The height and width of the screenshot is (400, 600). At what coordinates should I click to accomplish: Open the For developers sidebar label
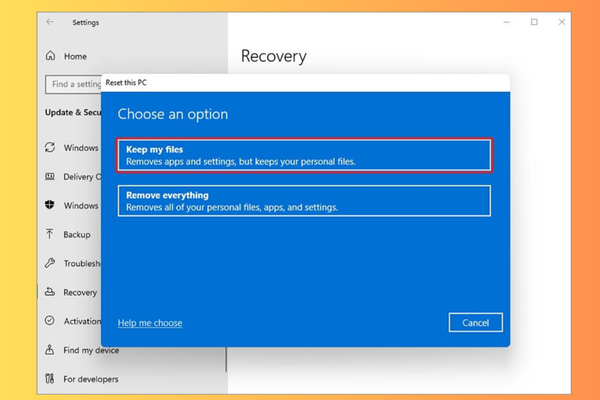point(91,379)
